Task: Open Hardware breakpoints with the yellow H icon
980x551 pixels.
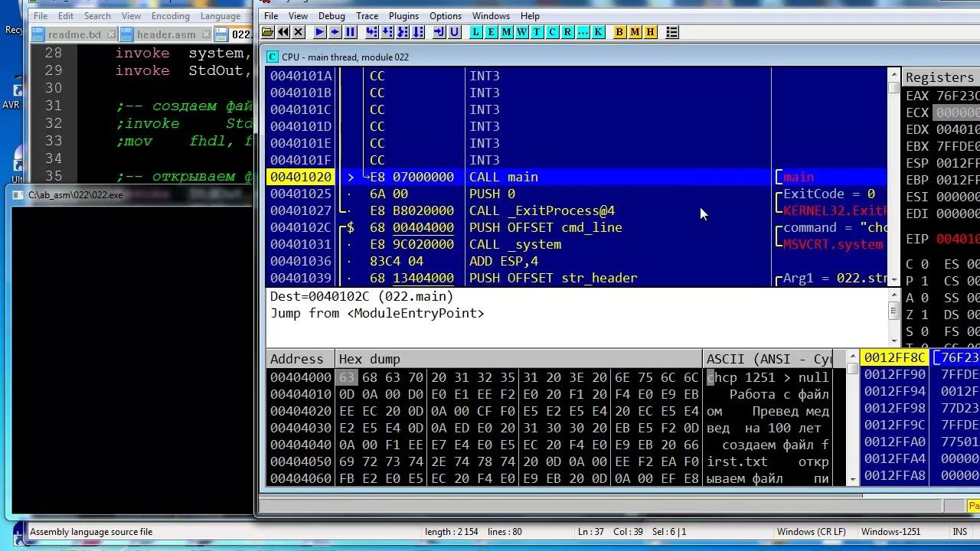Action: point(650,32)
